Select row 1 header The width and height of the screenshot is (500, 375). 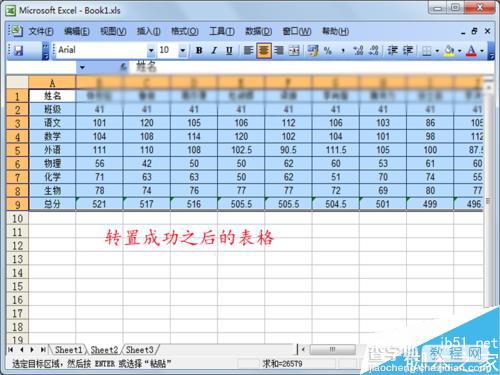coord(17,96)
